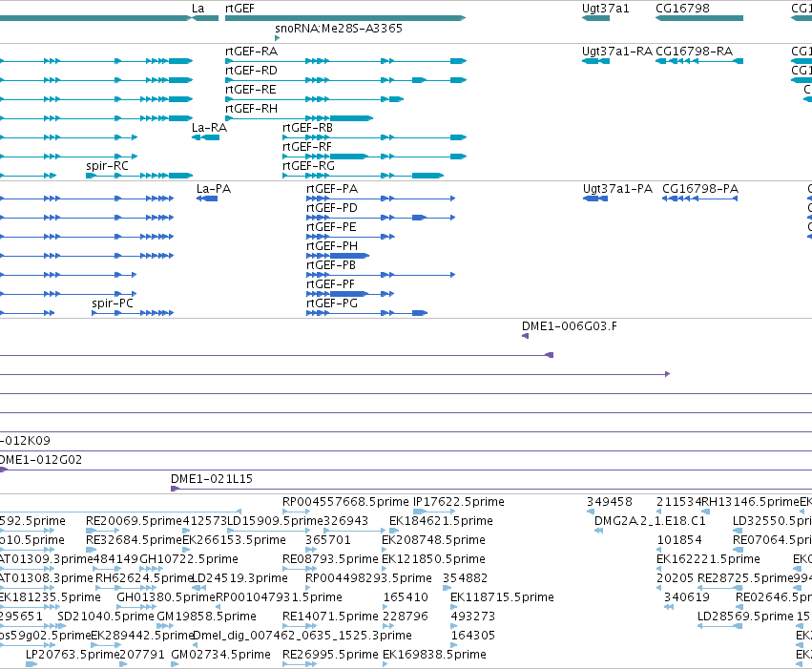
Task: Click the 349458 feature label
Action: 610,502
